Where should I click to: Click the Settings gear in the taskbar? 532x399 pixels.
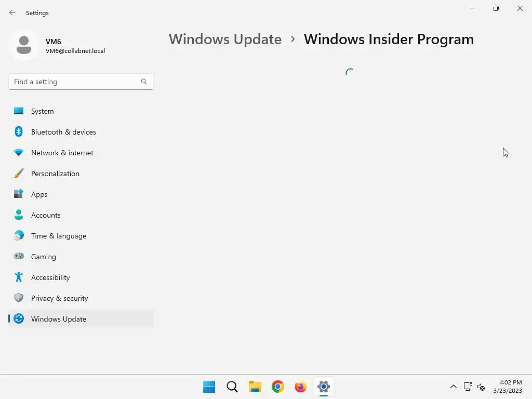[324, 387]
